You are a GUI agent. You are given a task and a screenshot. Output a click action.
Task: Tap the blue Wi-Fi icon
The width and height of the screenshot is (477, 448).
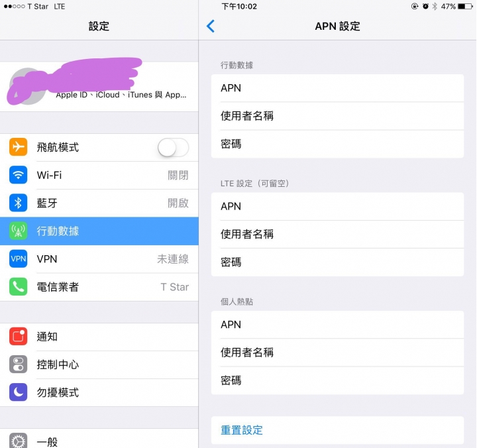19,175
